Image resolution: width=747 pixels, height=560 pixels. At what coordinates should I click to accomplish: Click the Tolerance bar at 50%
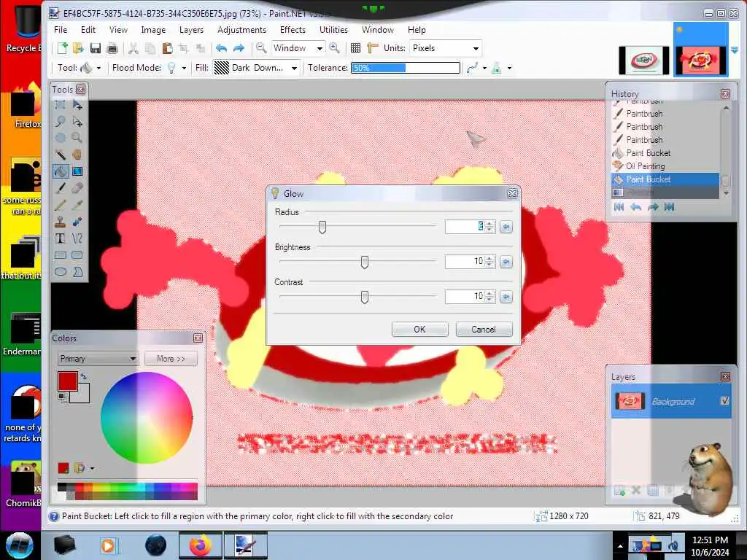pos(406,68)
